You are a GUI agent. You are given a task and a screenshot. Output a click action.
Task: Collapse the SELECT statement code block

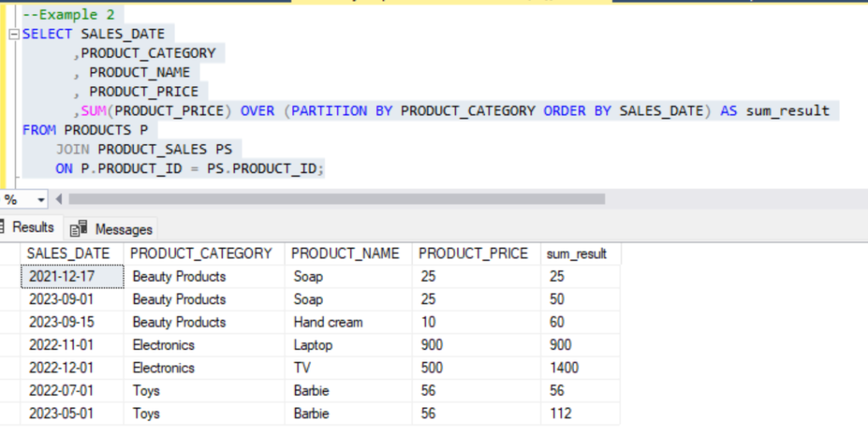(13, 35)
